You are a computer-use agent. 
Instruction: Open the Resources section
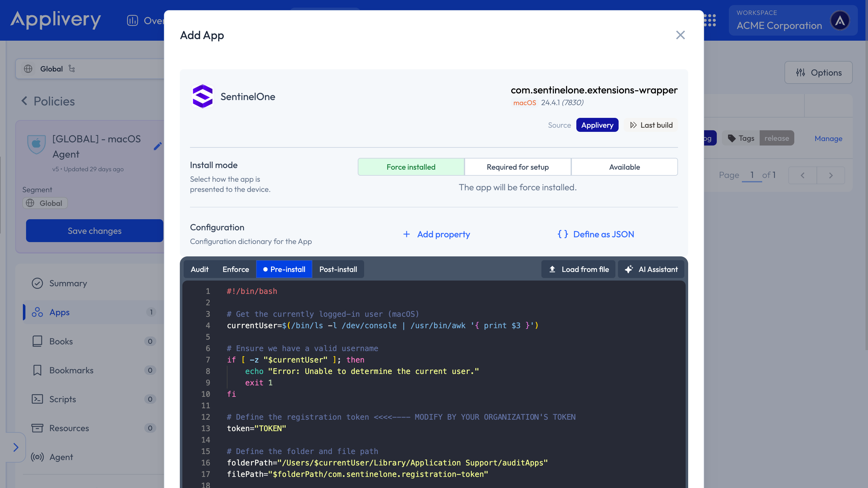(x=93, y=428)
